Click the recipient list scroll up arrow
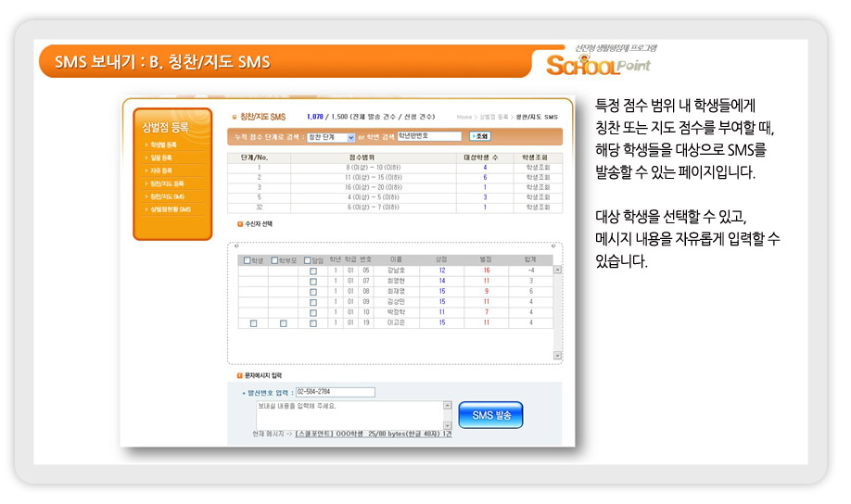Image resolution: width=851 pixels, height=504 pixels. pos(557,271)
